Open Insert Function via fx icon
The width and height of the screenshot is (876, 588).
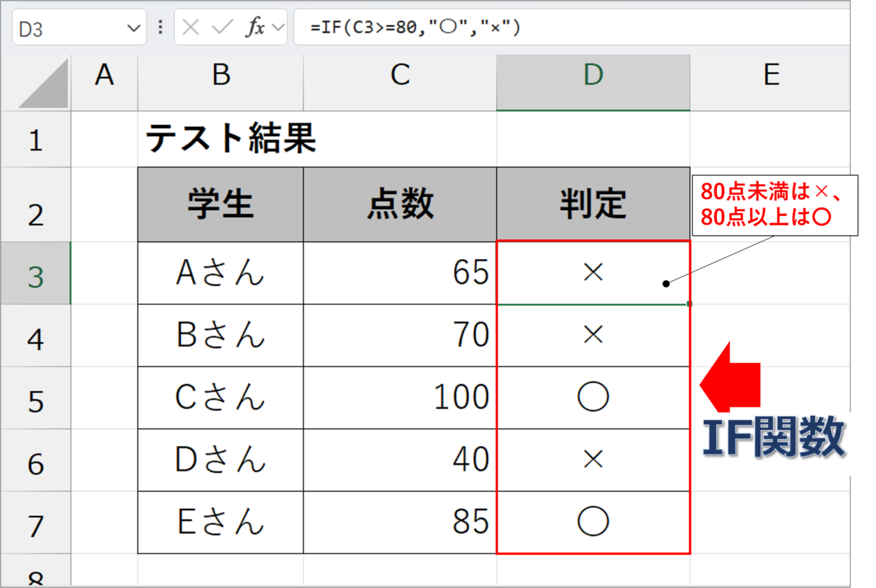(254, 28)
